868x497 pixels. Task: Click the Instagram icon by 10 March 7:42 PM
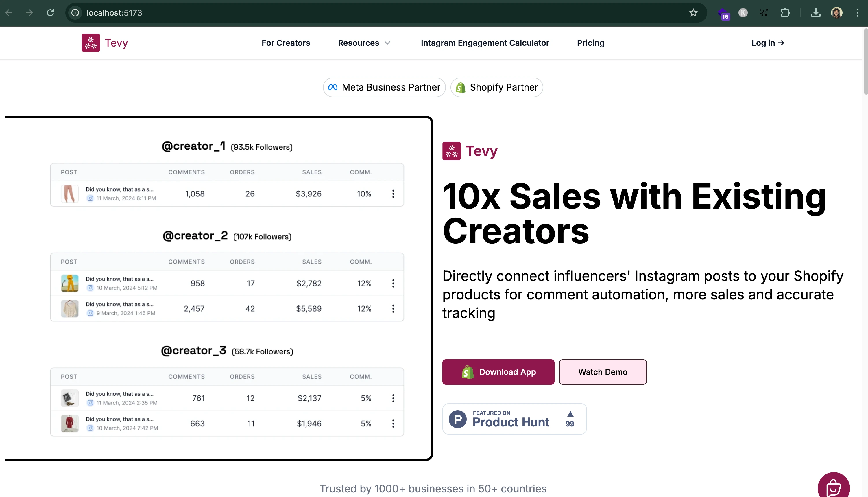[x=90, y=428]
